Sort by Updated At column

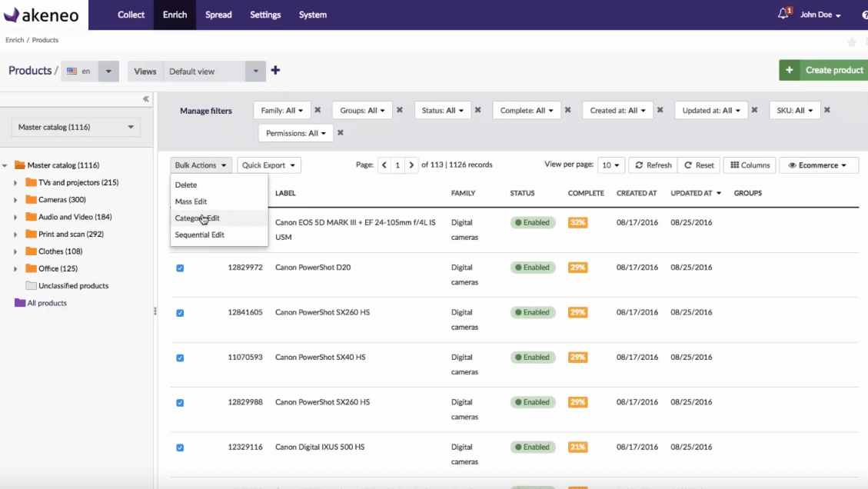[696, 193]
